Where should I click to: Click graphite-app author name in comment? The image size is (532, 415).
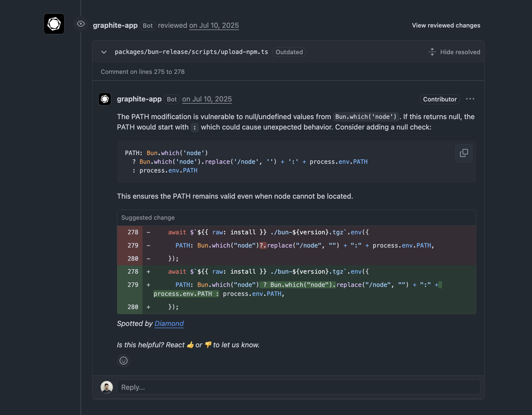pyautogui.click(x=139, y=99)
